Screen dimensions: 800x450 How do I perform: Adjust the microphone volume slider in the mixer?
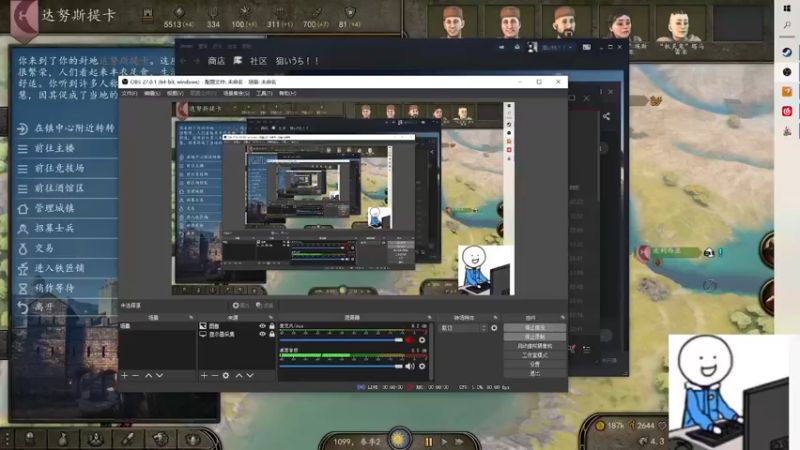pos(341,340)
